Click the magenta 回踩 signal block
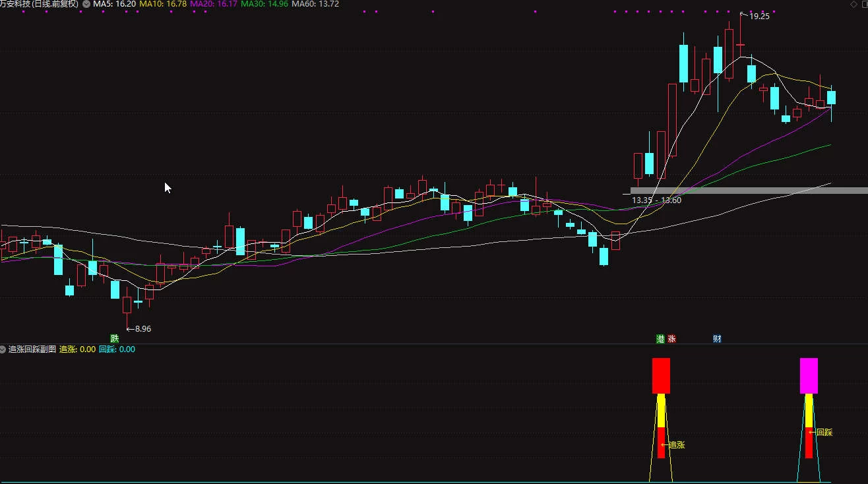Viewport: 868px width, 484px height. pyautogui.click(x=809, y=376)
